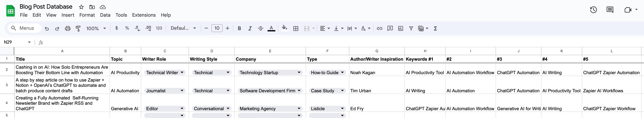Open the zoom 100% dropdown
Viewport: 644px width, 118px height.
(96, 28)
